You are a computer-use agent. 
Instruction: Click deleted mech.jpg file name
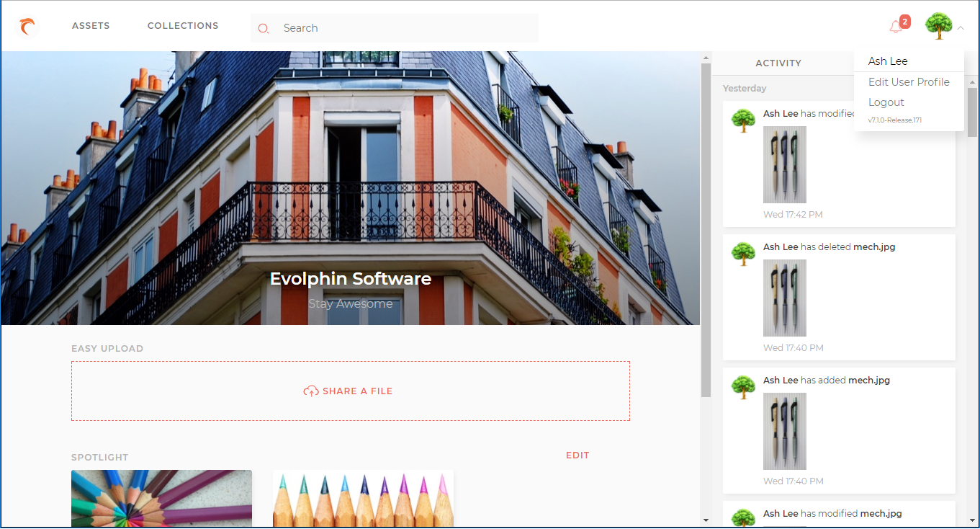[x=874, y=247]
